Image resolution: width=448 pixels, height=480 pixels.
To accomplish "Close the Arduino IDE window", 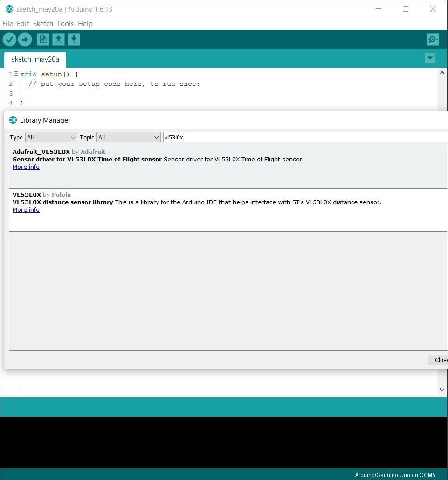I will pos(433,9).
